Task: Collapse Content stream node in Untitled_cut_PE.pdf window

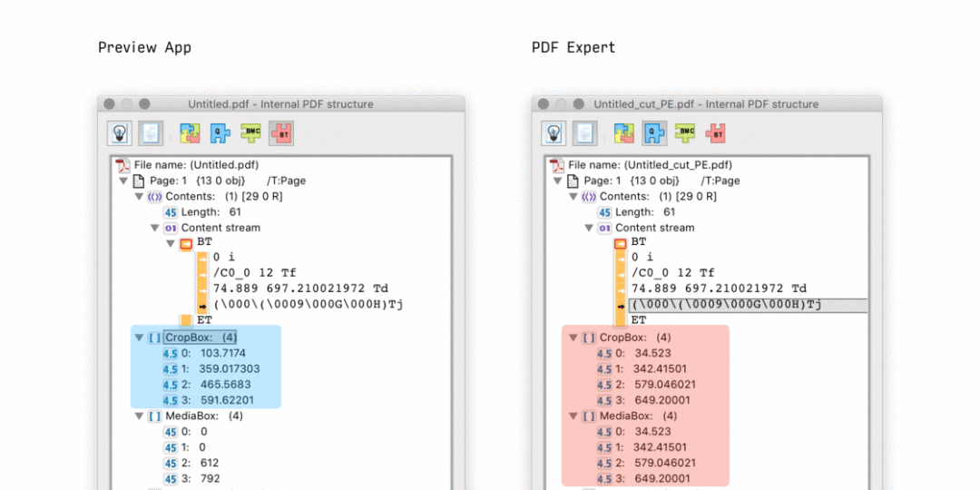Action: (589, 228)
